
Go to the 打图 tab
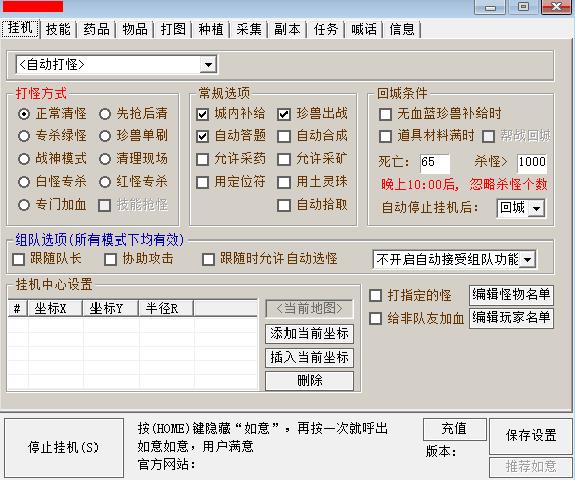[173, 29]
